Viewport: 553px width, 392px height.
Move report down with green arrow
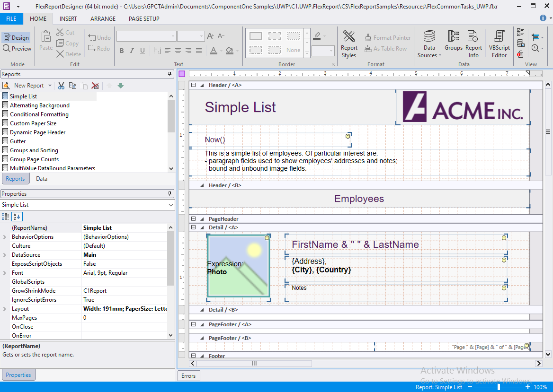pyautogui.click(x=121, y=86)
